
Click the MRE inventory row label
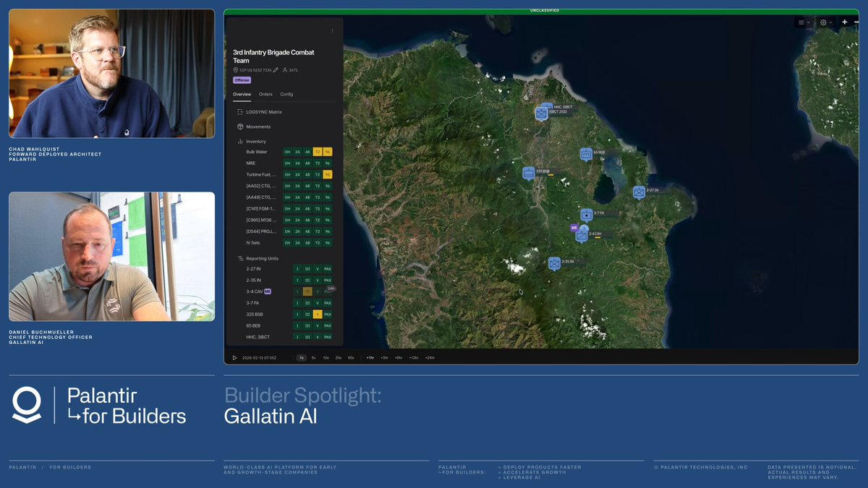tap(250, 163)
